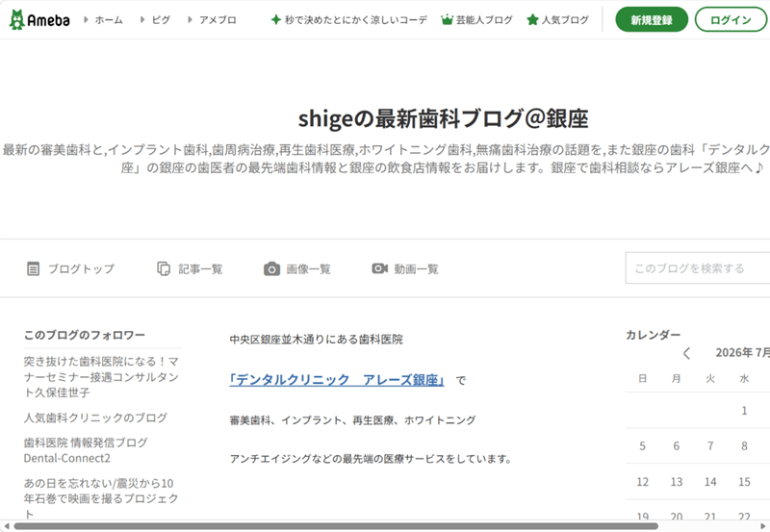Screen dimensions: 770x532
Task: Click the sparkle icon beside 秒で決めた link
Action: (276, 19)
